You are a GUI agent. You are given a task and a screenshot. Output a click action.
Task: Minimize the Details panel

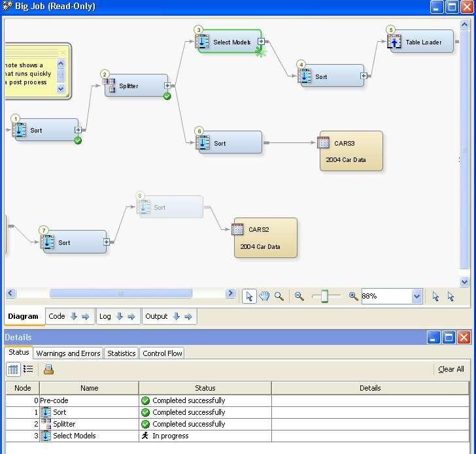click(433, 337)
